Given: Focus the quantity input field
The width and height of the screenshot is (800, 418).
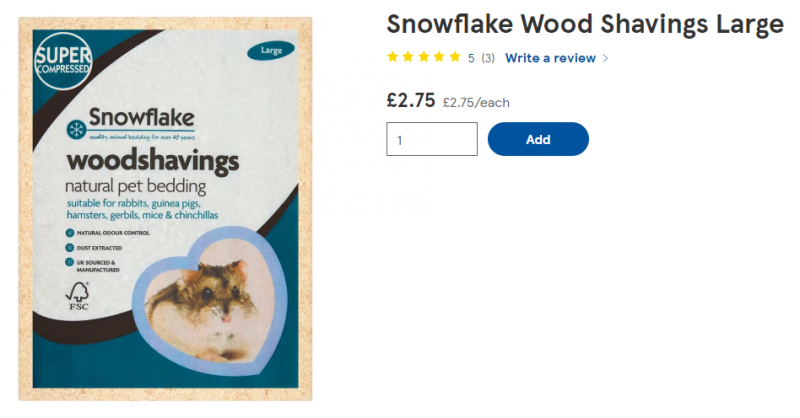Looking at the screenshot, I should (x=431, y=139).
